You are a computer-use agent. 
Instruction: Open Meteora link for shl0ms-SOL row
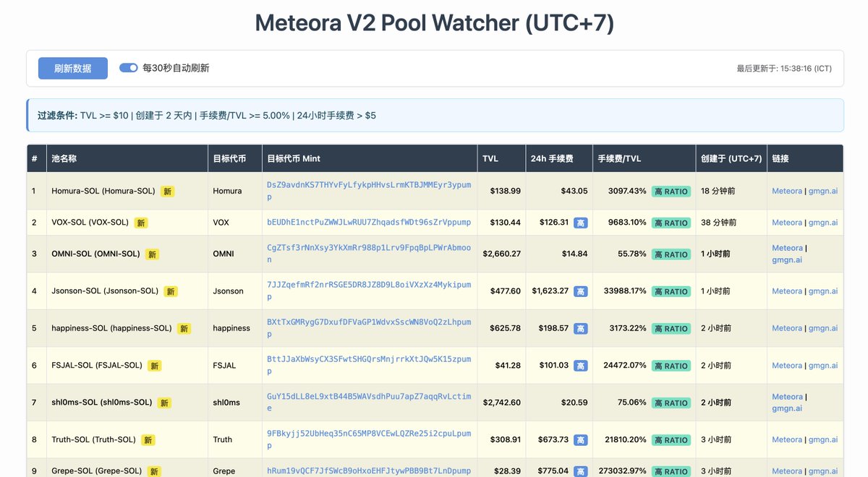pyautogui.click(x=787, y=397)
